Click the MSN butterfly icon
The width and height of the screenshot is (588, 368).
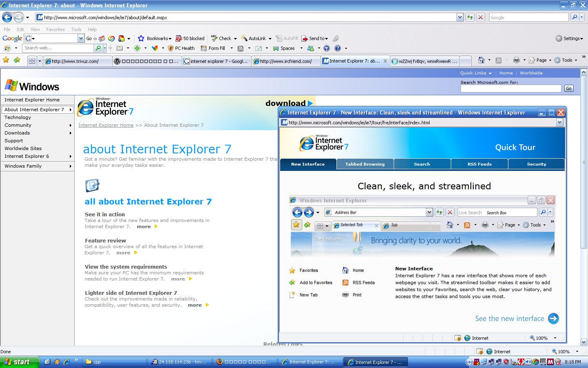coord(154,48)
